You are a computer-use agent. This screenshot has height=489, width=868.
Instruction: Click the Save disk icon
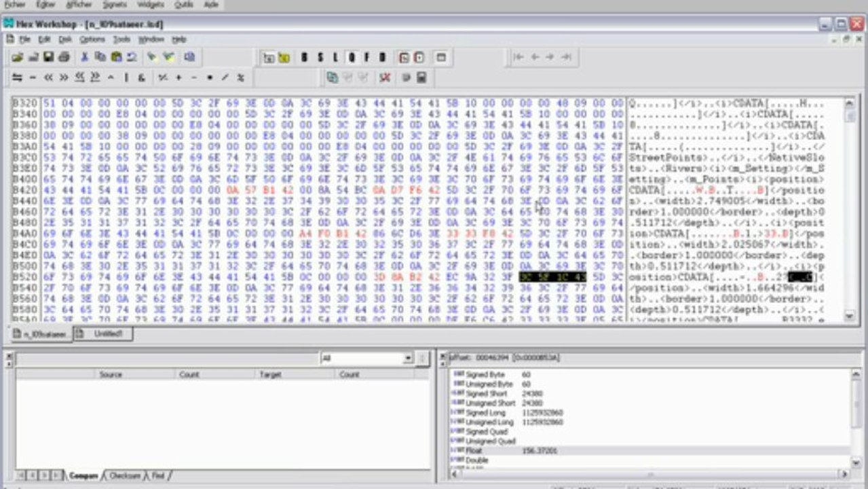[x=49, y=58]
